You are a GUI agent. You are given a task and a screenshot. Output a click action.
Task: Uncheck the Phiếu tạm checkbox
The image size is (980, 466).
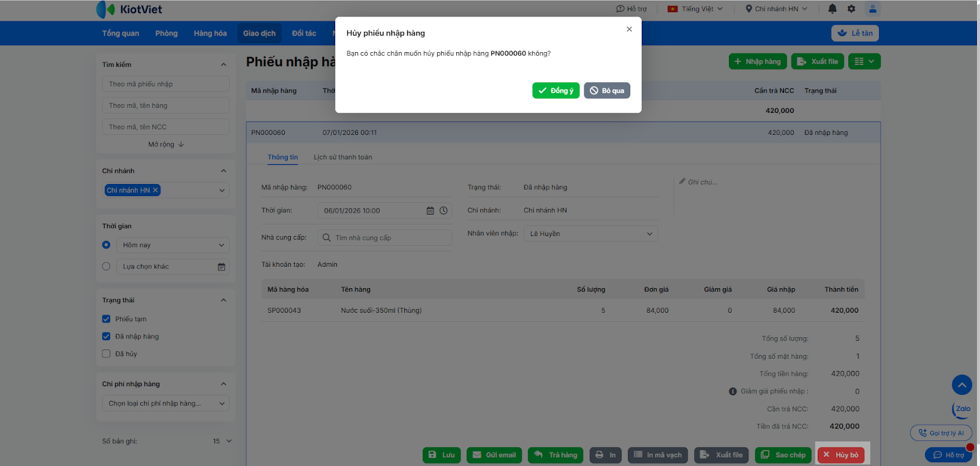[107, 319]
